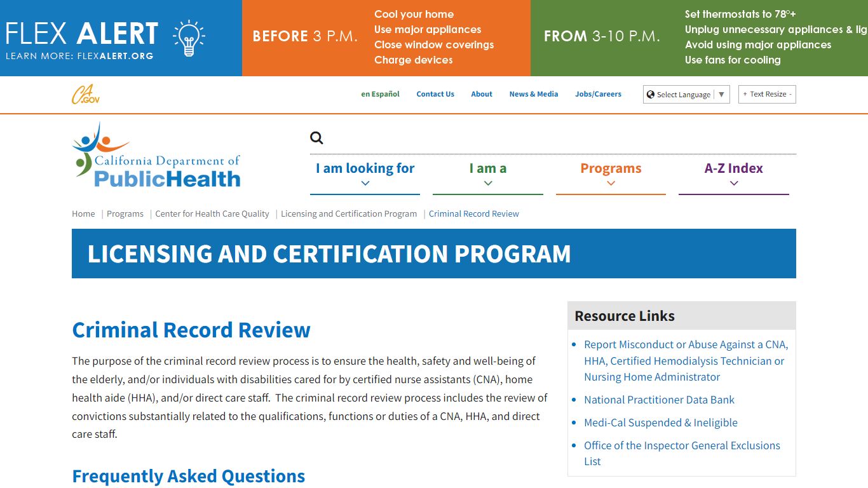The width and height of the screenshot is (868, 488).
Task: Click the chevron under 'I am a'
Action: point(488,183)
